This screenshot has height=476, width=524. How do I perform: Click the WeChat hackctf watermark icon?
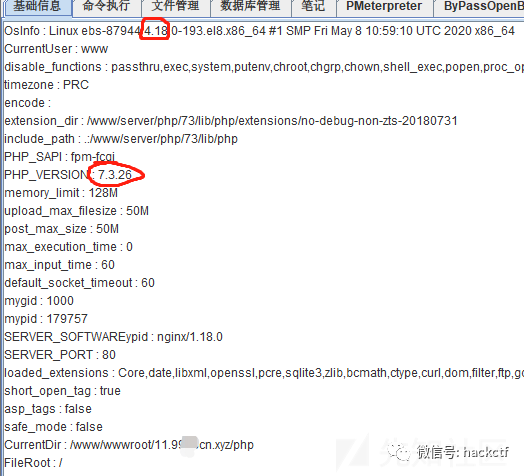[x=399, y=453]
